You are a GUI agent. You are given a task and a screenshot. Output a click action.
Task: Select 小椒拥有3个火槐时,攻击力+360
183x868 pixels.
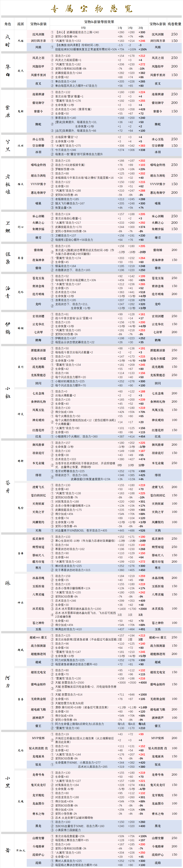point(76,436)
